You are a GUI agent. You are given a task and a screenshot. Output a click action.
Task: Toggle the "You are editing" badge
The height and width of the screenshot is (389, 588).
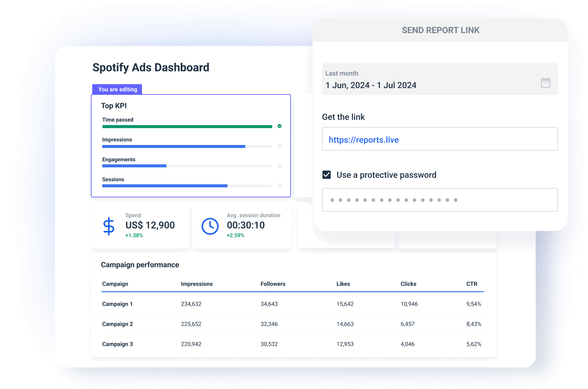click(117, 89)
